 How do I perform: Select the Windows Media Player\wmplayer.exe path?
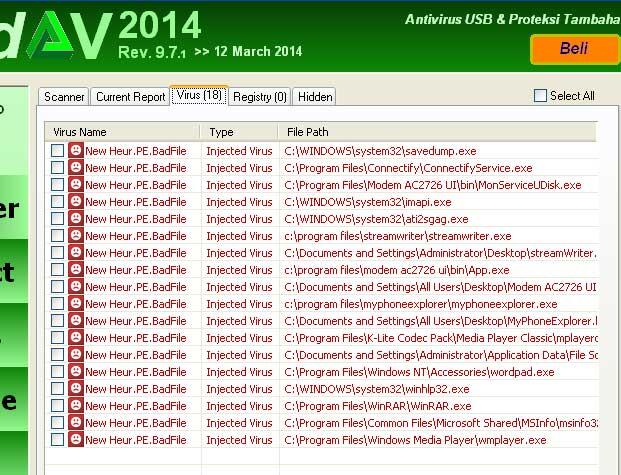tap(415, 440)
